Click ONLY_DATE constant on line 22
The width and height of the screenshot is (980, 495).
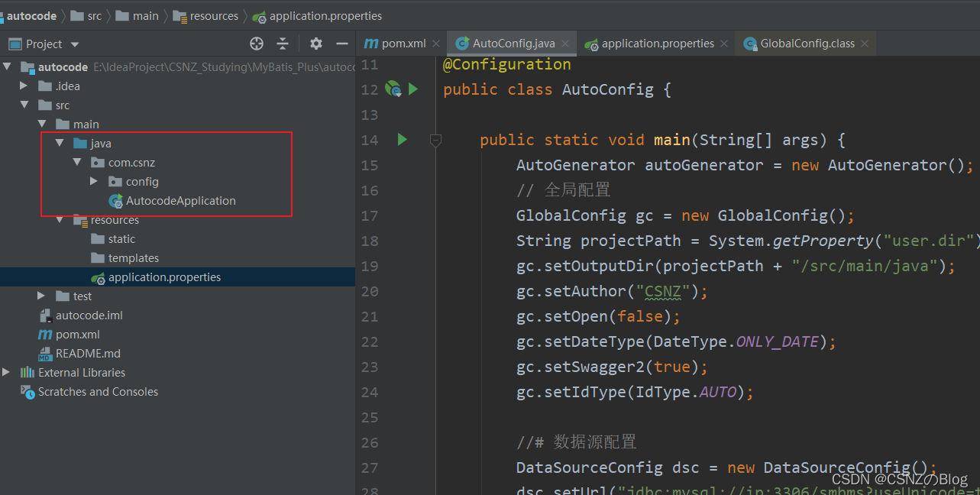coord(777,341)
